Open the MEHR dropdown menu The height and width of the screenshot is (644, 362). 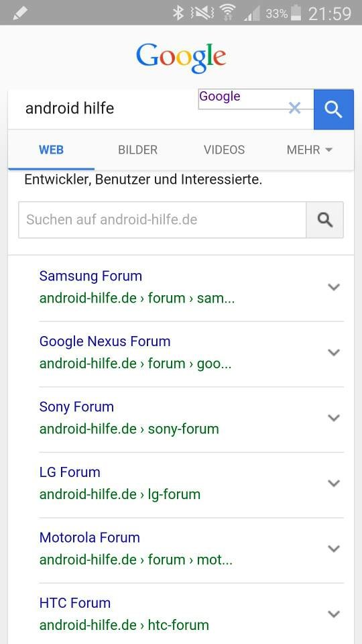coord(309,150)
